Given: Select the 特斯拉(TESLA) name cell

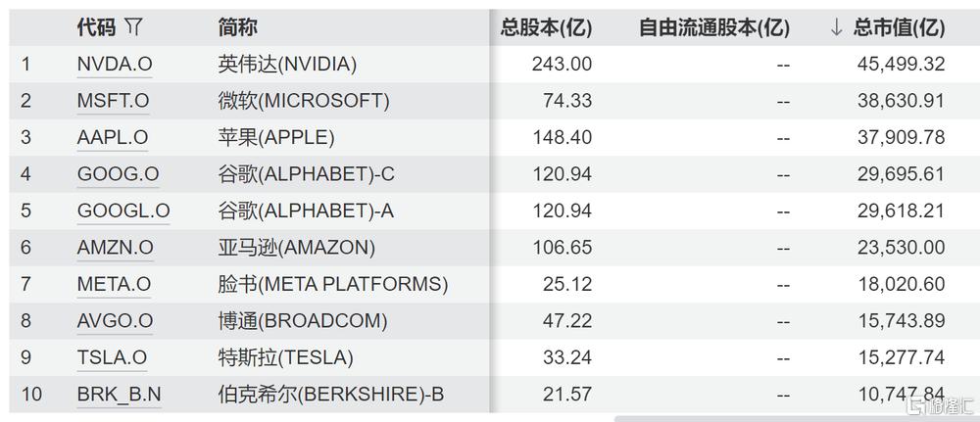Looking at the screenshot, I should [285, 357].
